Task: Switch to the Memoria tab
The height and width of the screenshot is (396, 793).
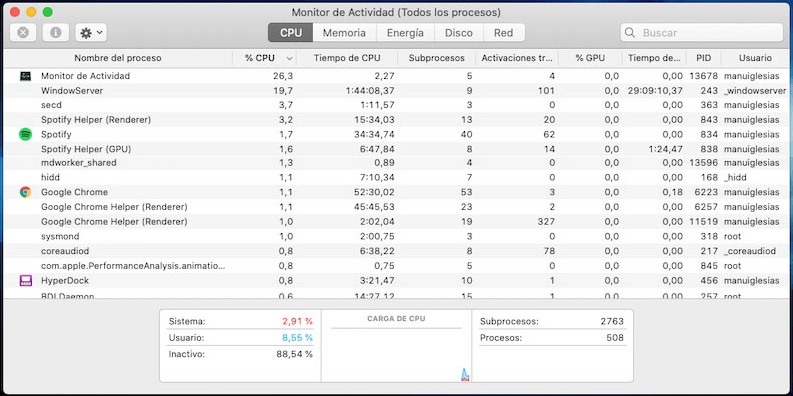Action: 344,33
